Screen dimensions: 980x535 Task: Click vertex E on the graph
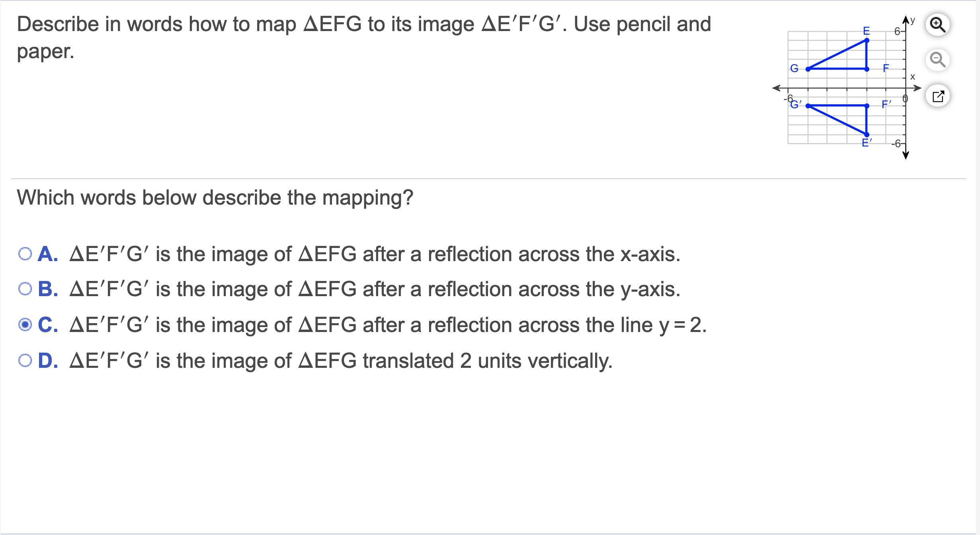(x=867, y=40)
